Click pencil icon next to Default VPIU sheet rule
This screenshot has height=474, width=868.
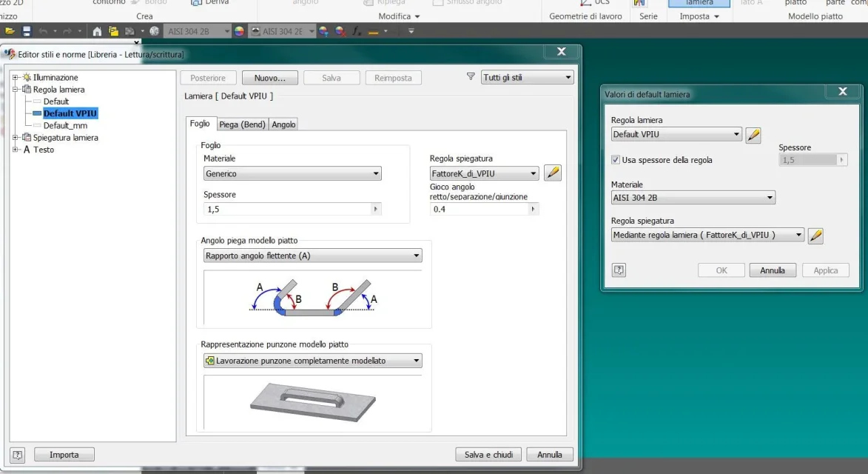[x=753, y=135]
